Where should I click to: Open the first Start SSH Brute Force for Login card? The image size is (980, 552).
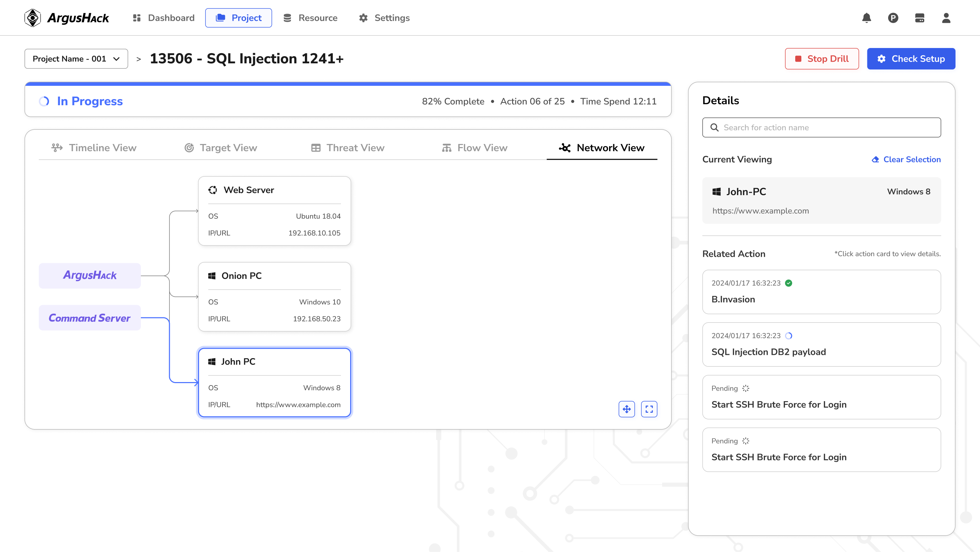822,397
